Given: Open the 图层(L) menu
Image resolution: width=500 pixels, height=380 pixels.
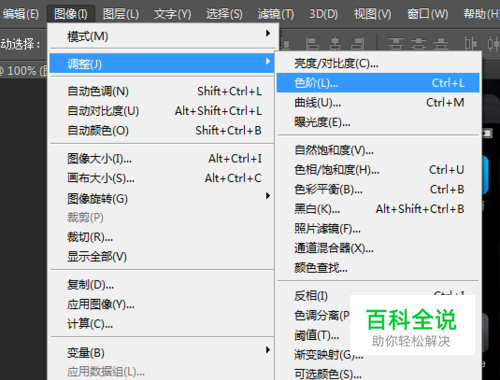Looking at the screenshot, I should click(x=121, y=14).
